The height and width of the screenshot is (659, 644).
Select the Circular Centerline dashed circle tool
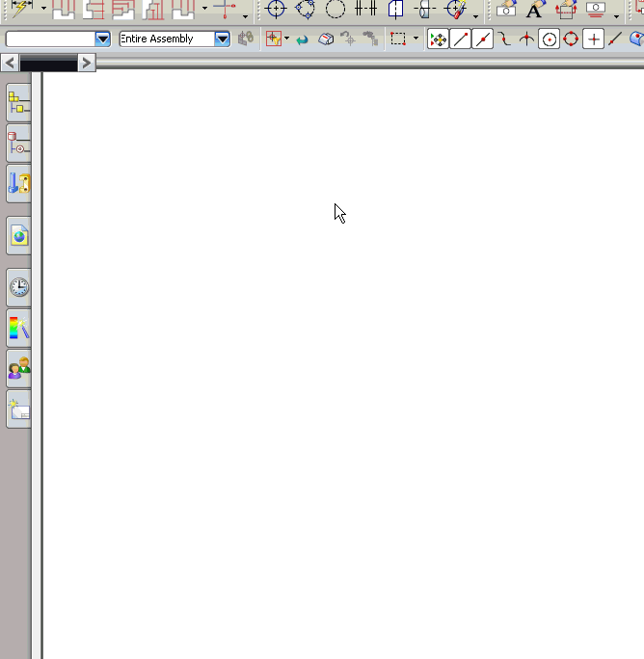pos(335,9)
